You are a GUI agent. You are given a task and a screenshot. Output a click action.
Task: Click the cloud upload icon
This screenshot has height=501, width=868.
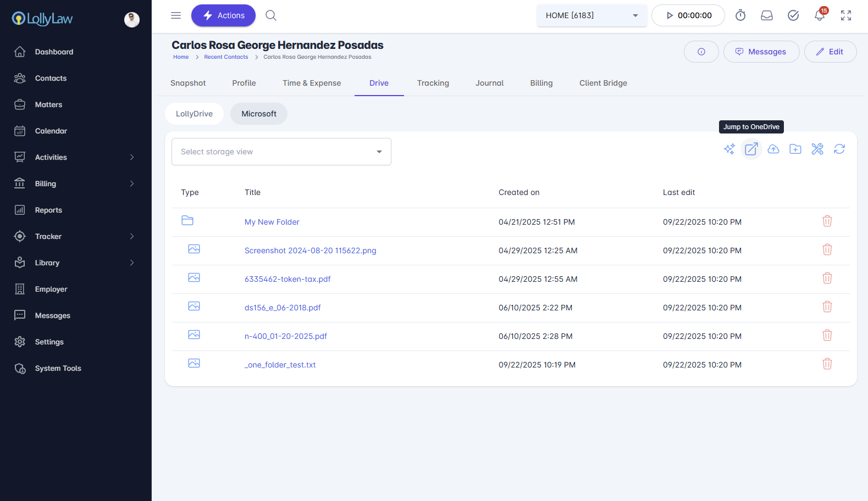pyautogui.click(x=773, y=149)
